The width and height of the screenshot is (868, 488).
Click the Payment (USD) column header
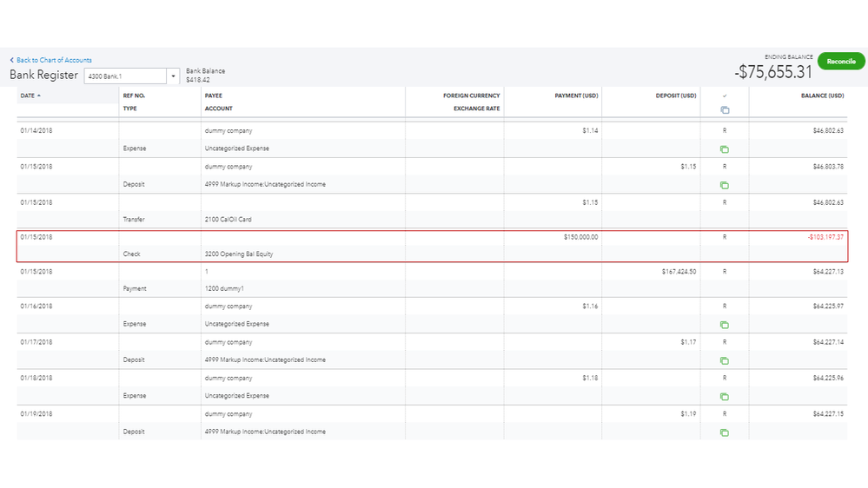(x=576, y=96)
